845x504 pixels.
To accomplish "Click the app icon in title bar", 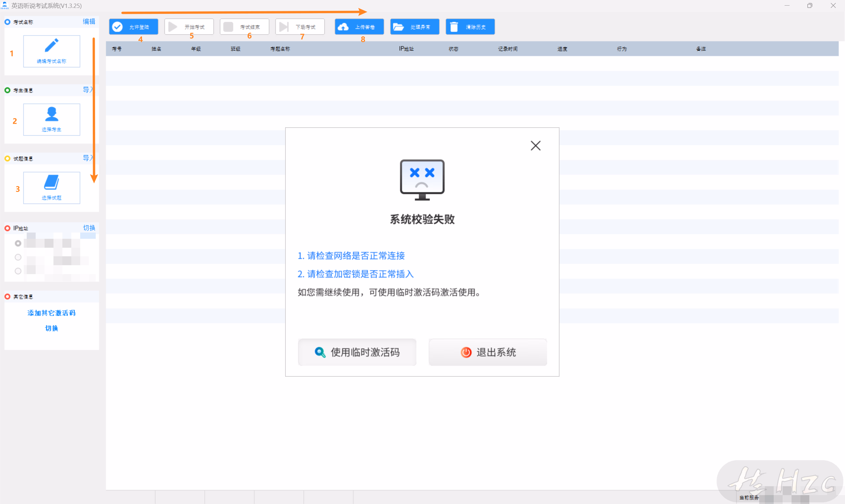I will 5,5.
